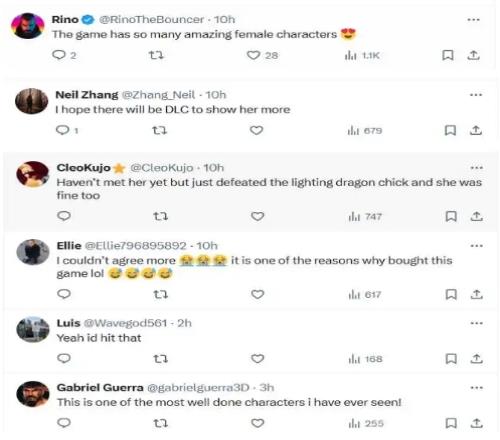The image size is (500, 440).
Task: Expand more options for Luis's tweet
Action: [x=476, y=323]
